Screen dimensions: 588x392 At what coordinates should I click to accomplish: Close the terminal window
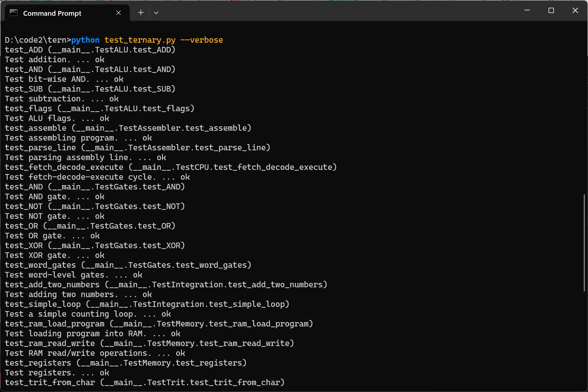pyautogui.click(x=575, y=10)
